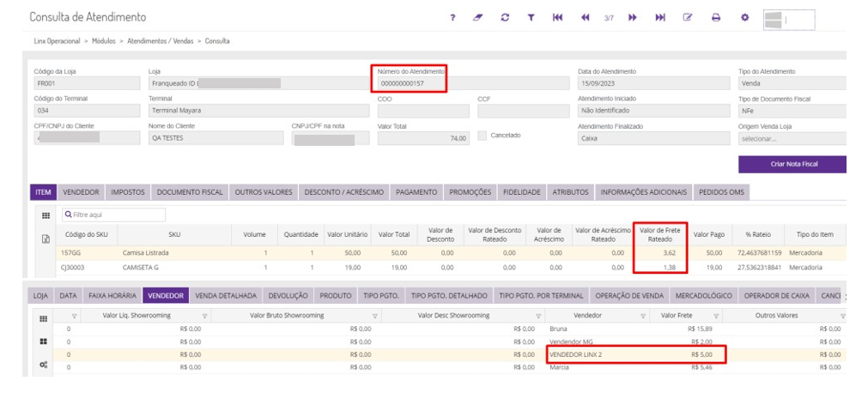Go to the previous record
Screen dimensions: 868x393
coord(586,18)
